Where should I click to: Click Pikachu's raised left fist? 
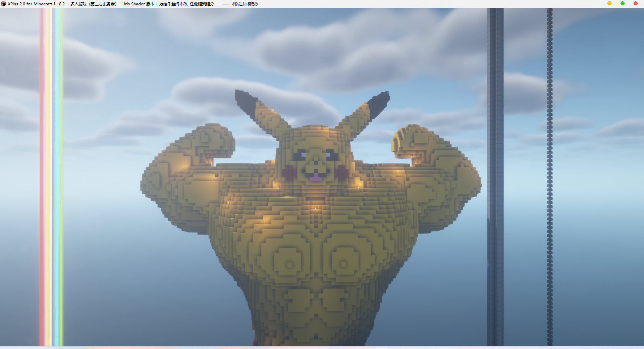pos(215,140)
